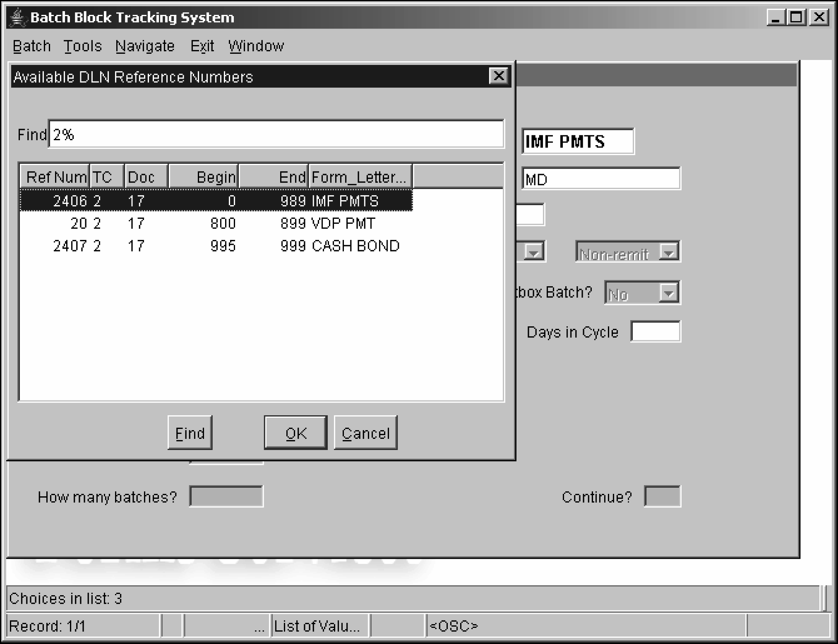Click the Java app icon in title bar
The width and height of the screenshot is (838, 644).
tap(17, 17)
